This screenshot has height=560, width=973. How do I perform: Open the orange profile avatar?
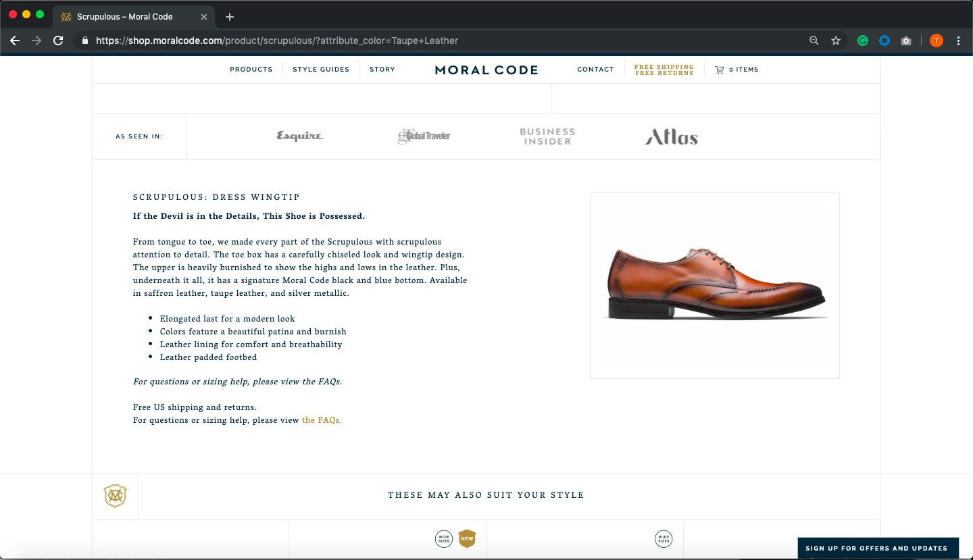[936, 41]
